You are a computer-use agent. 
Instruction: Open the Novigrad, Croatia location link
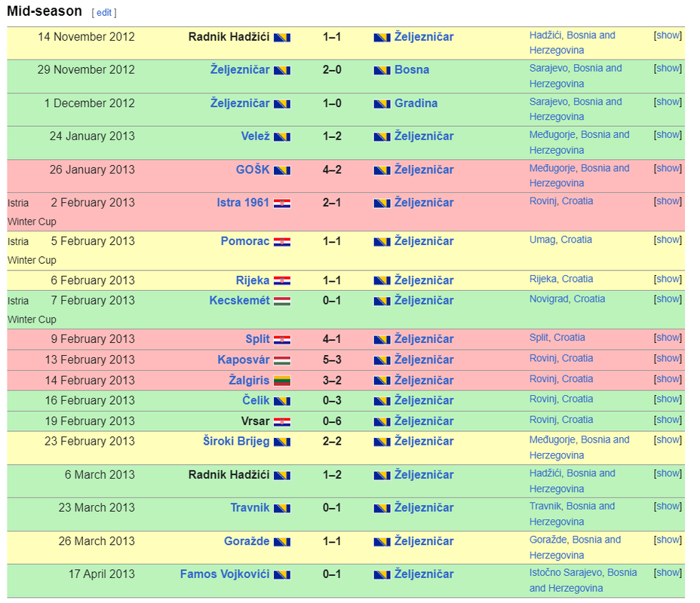pos(567,299)
